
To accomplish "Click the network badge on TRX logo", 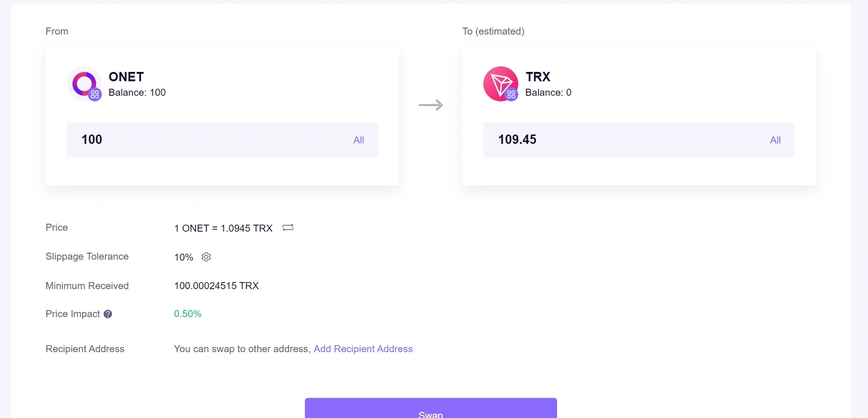I will (511, 94).
